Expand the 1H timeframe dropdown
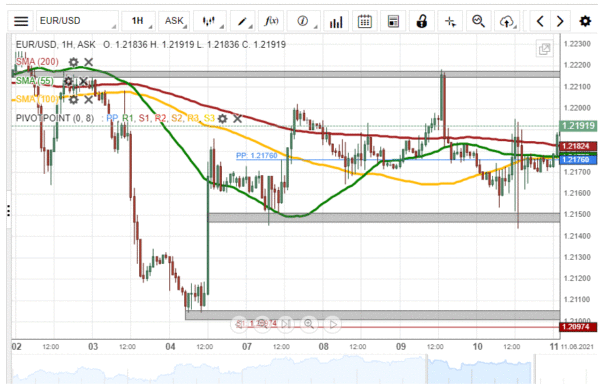The width and height of the screenshot is (600, 390). click(x=139, y=21)
